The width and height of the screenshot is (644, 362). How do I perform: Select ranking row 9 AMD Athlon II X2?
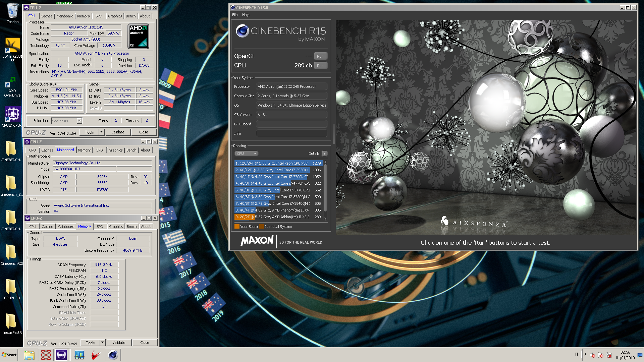tap(278, 217)
